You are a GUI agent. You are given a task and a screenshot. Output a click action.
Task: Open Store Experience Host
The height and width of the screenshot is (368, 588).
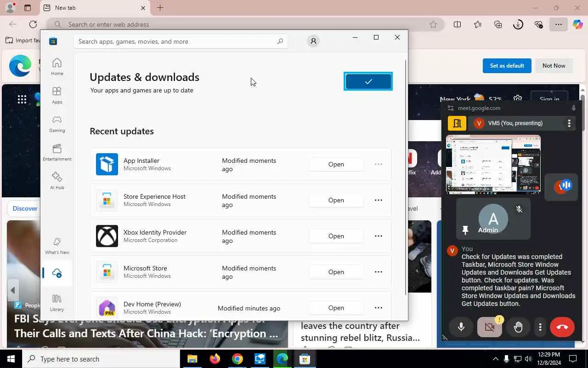point(336,200)
